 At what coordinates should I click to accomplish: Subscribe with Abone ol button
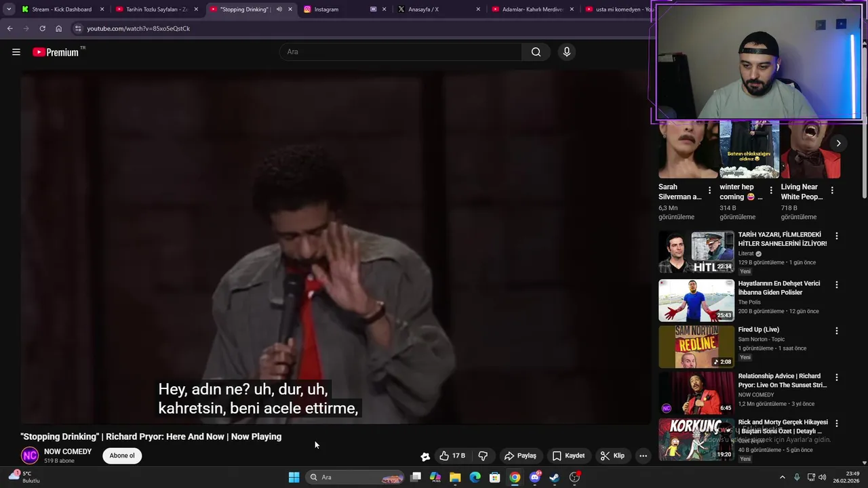click(122, 455)
